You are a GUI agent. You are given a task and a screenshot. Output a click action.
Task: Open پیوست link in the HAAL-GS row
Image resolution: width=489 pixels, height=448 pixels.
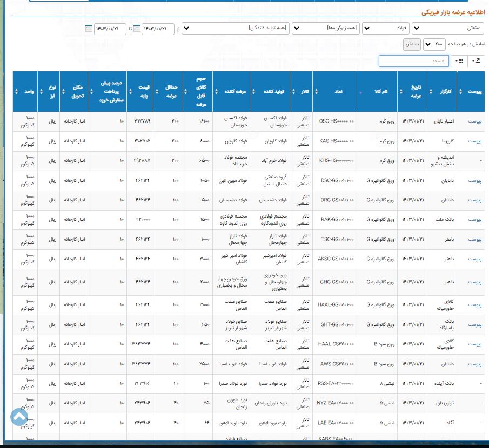point(474,305)
